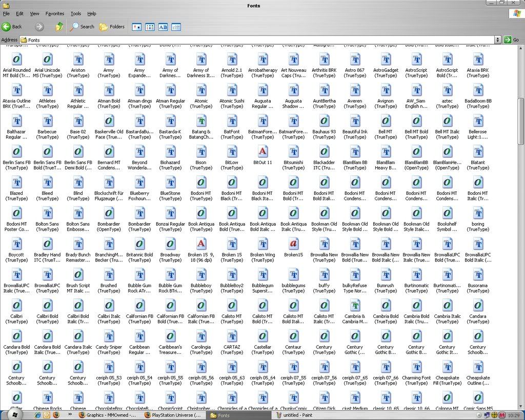Select the Astro 867 font icon

tap(355, 59)
